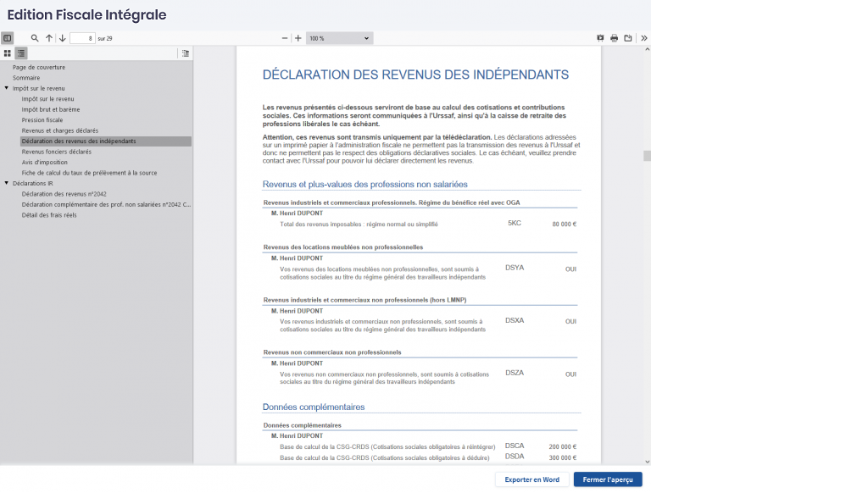This screenshot has height=493, width=868.
Task: Click the page number input field
Action: pos(82,38)
